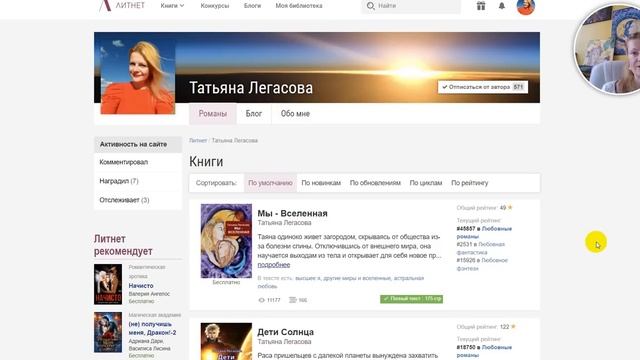
Task: Click Литнет breadcrumb link
Action: pyautogui.click(x=198, y=140)
